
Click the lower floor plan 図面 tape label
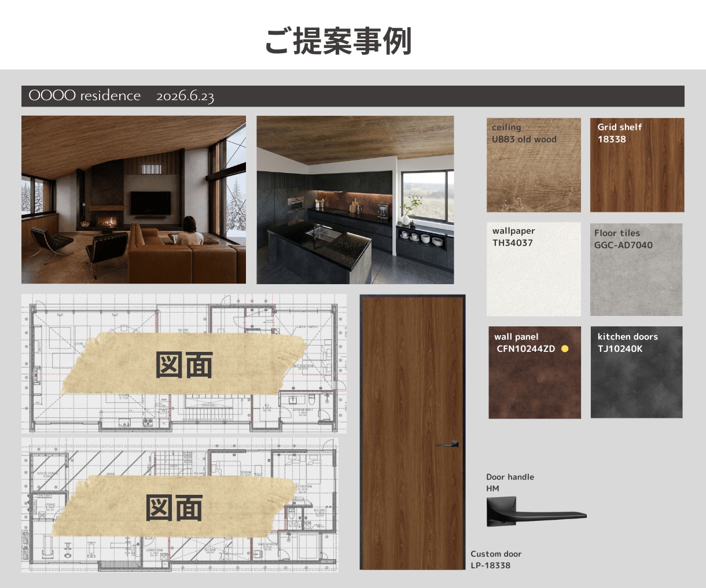174,508
